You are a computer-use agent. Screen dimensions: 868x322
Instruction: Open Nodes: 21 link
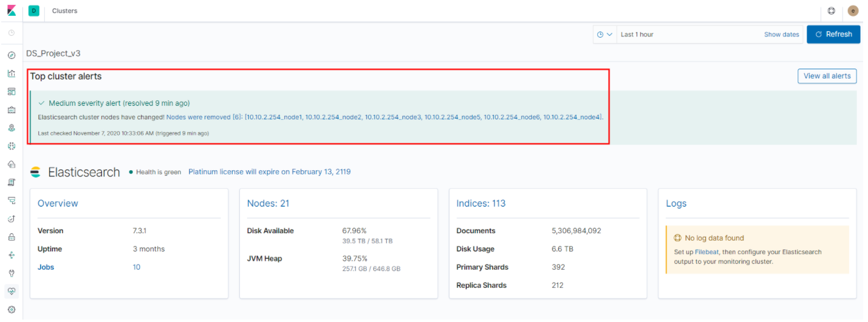click(268, 204)
